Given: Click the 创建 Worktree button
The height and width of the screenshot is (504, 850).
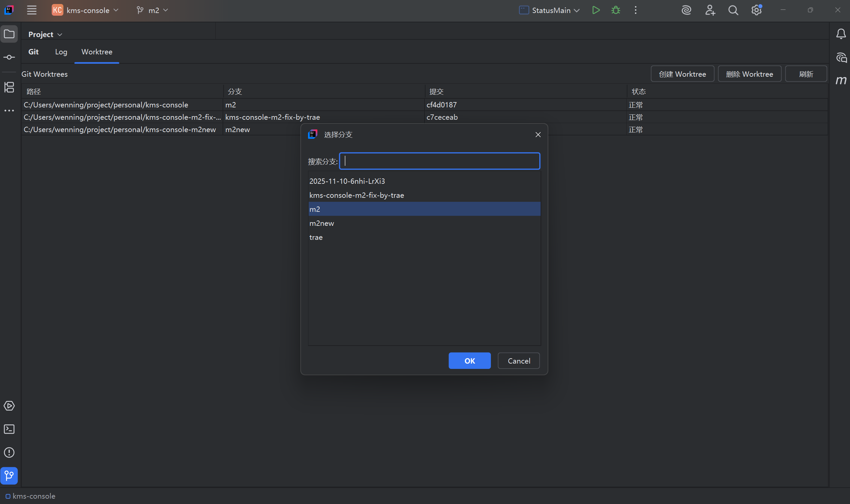Looking at the screenshot, I should click(x=682, y=74).
